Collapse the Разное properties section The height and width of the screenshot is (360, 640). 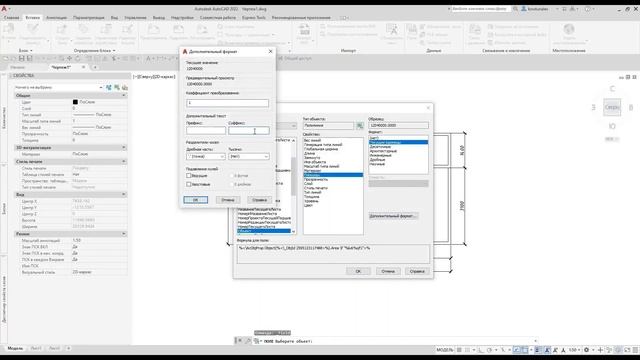(x=124, y=234)
